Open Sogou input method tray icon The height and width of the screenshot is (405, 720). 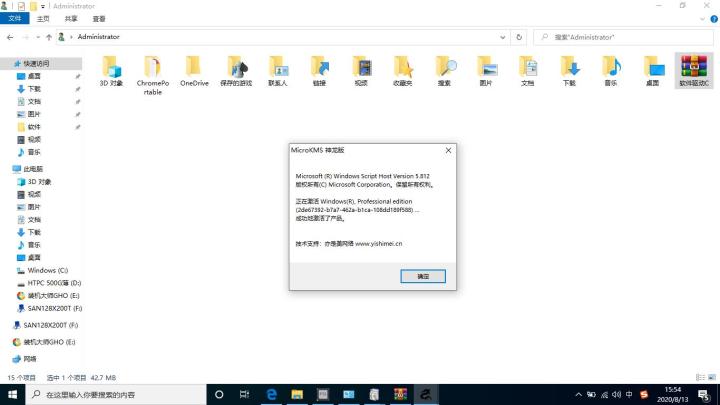[x=644, y=394]
